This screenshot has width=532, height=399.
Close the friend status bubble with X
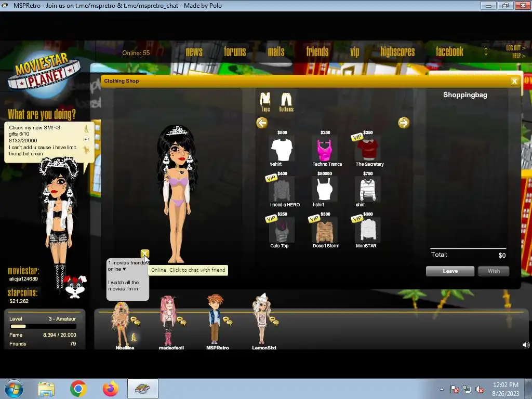(x=145, y=254)
